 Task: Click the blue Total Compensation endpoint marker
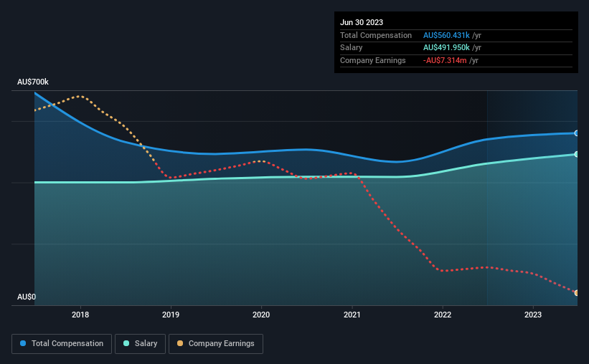[x=576, y=133]
